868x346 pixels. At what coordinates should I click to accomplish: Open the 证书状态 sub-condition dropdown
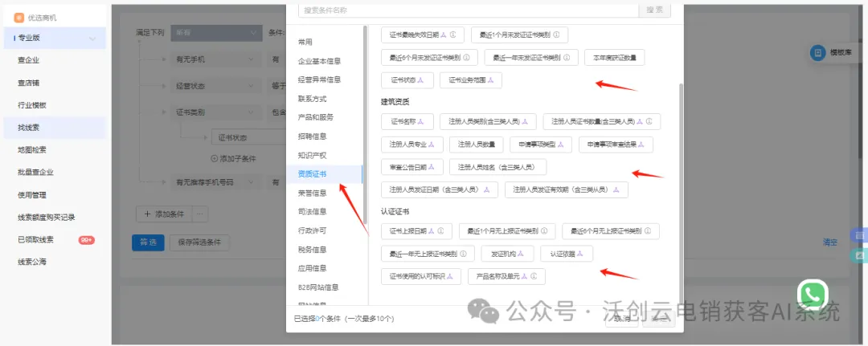click(249, 137)
